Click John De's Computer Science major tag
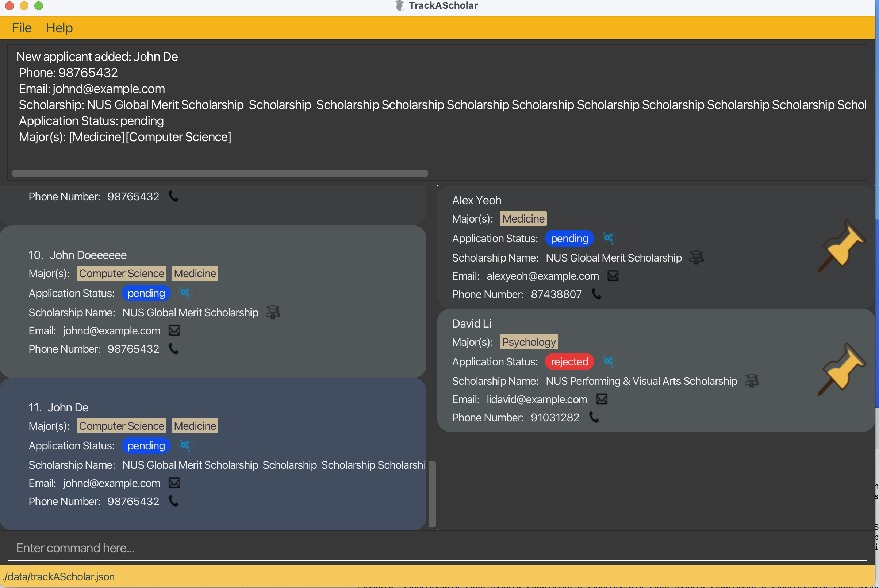Image resolution: width=879 pixels, height=588 pixels. click(121, 426)
